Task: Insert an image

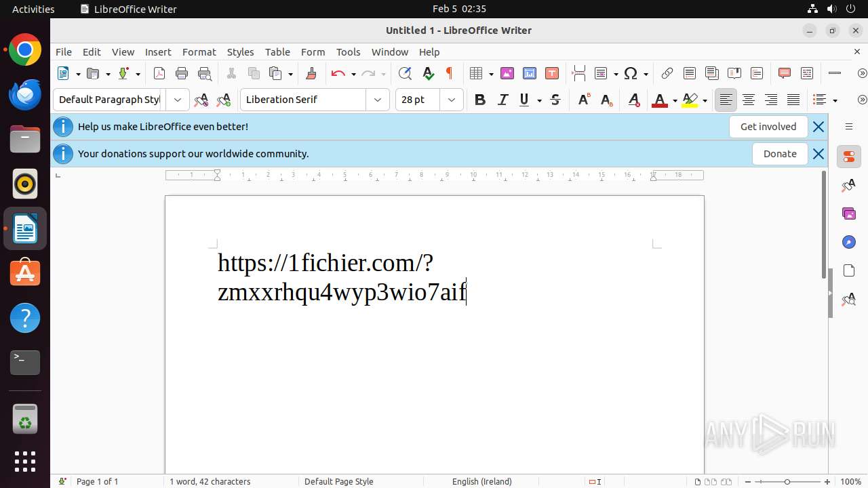Action: pos(507,73)
